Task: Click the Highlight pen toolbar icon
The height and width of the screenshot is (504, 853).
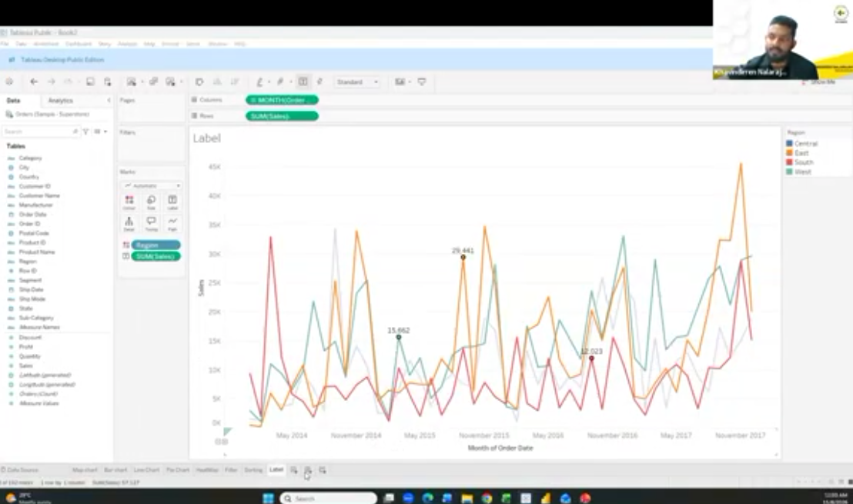Action: tap(259, 82)
